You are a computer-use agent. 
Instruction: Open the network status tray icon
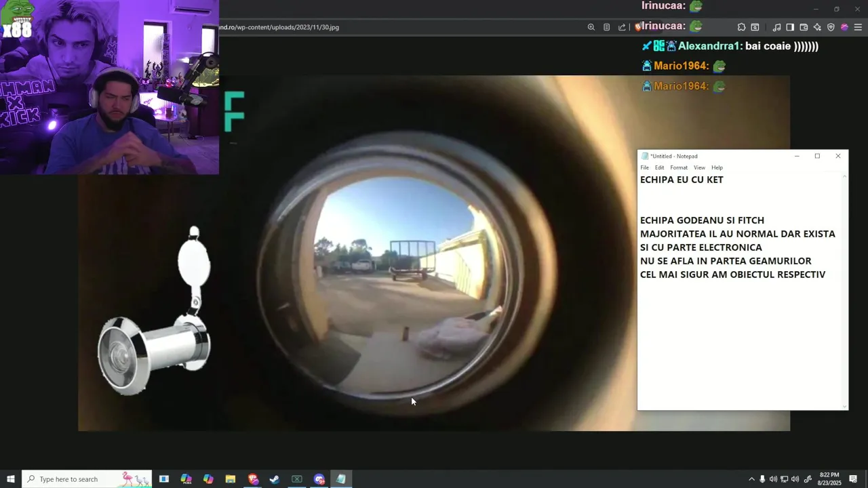click(x=784, y=479)
